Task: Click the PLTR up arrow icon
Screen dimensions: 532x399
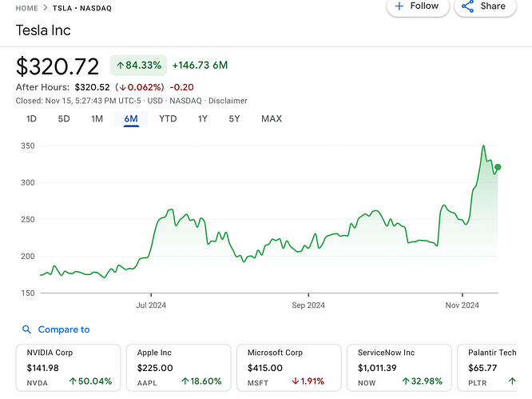Action: click(x=512, y=381)
